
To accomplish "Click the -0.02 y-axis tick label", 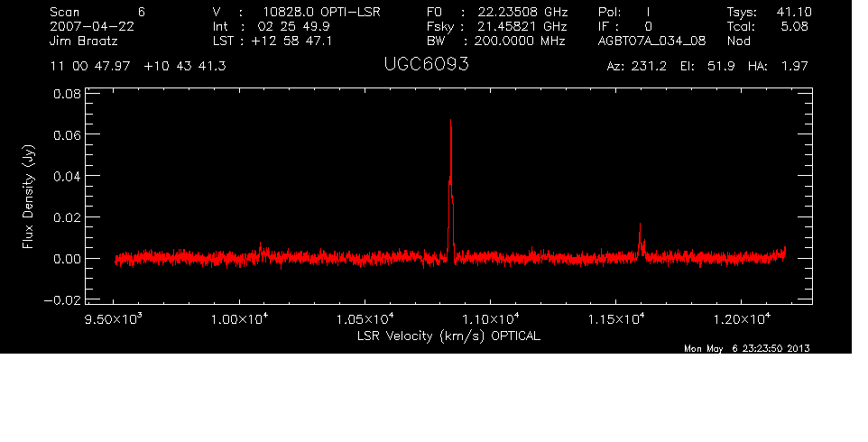I will [62, 300].
